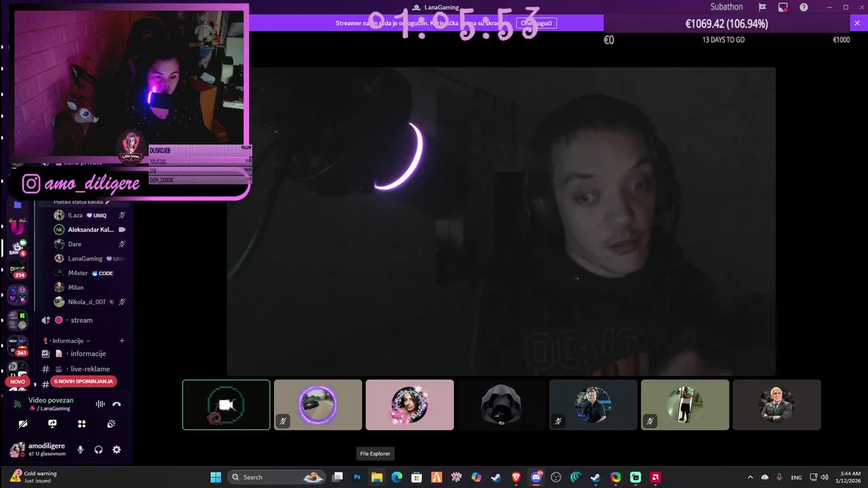The height and width of the screenshot is (488, 868).
Task: Toggle noise suppression waveform icon
Action: (100, 404)
